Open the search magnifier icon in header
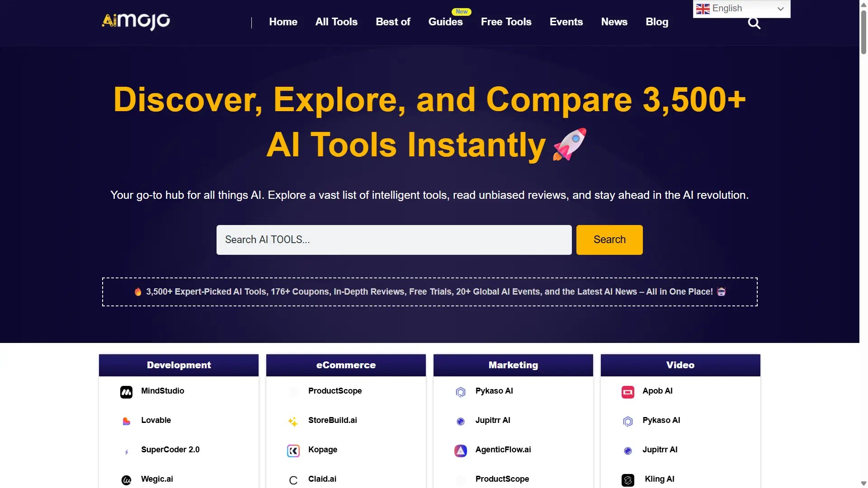This screenshot has height=488, width=868. coord(754,23)
